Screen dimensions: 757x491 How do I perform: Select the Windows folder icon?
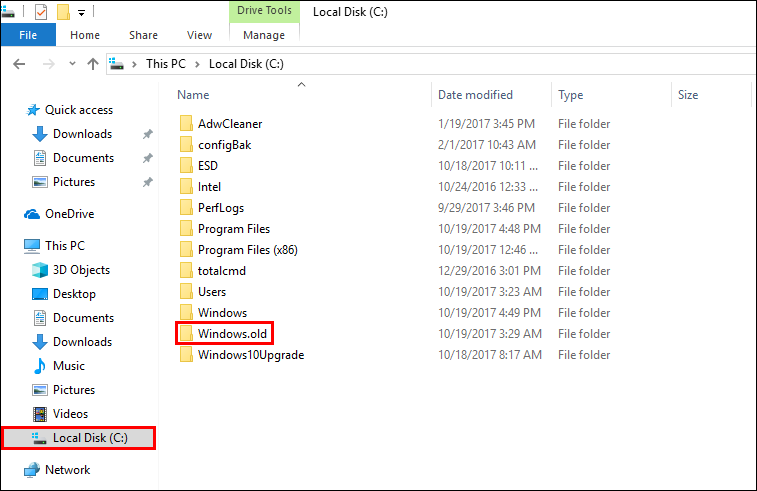186,313
